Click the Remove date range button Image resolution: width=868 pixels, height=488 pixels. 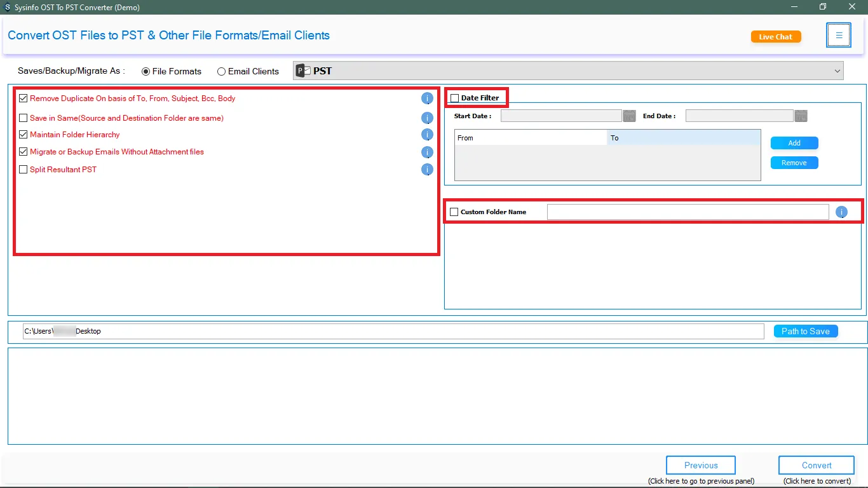(794, 163)
